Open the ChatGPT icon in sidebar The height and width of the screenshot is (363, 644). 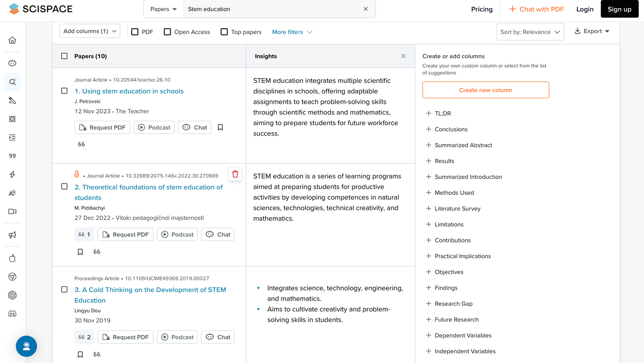[12, 295]
